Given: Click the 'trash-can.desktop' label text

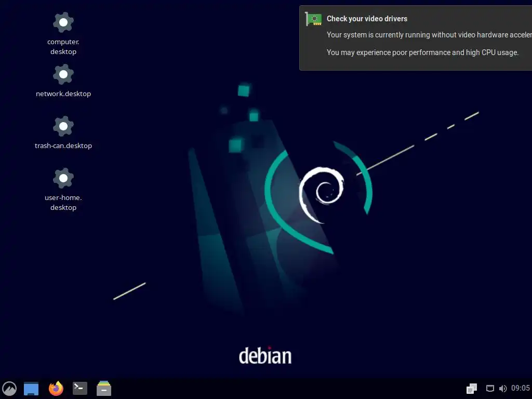Looking at the screenshot, I should coord(63,145).
